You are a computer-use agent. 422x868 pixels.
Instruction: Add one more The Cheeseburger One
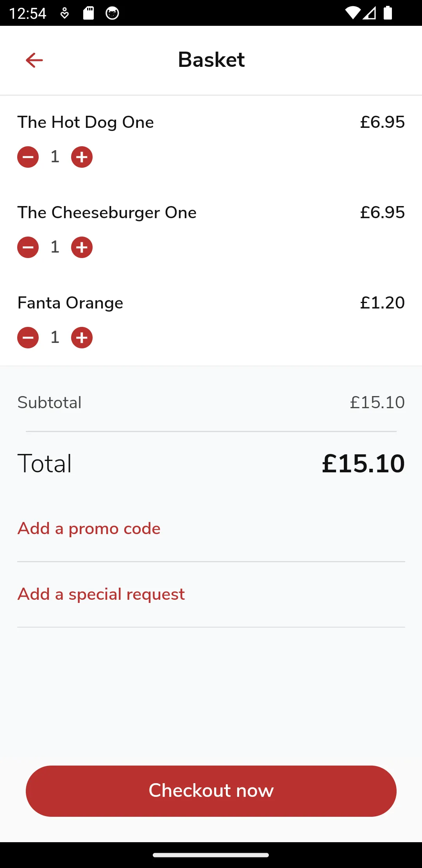click(82, 247)
